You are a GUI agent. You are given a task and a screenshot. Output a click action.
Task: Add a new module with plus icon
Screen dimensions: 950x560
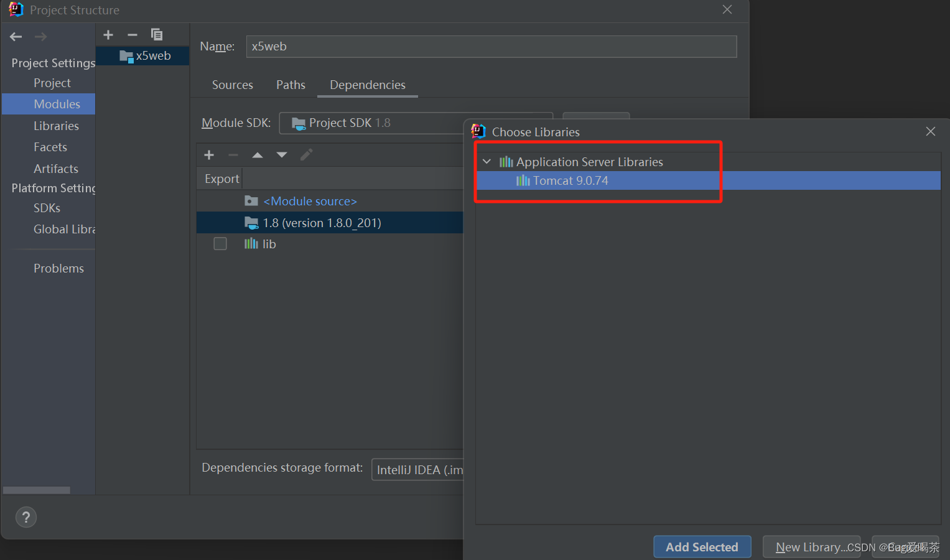tap(108, 35)
